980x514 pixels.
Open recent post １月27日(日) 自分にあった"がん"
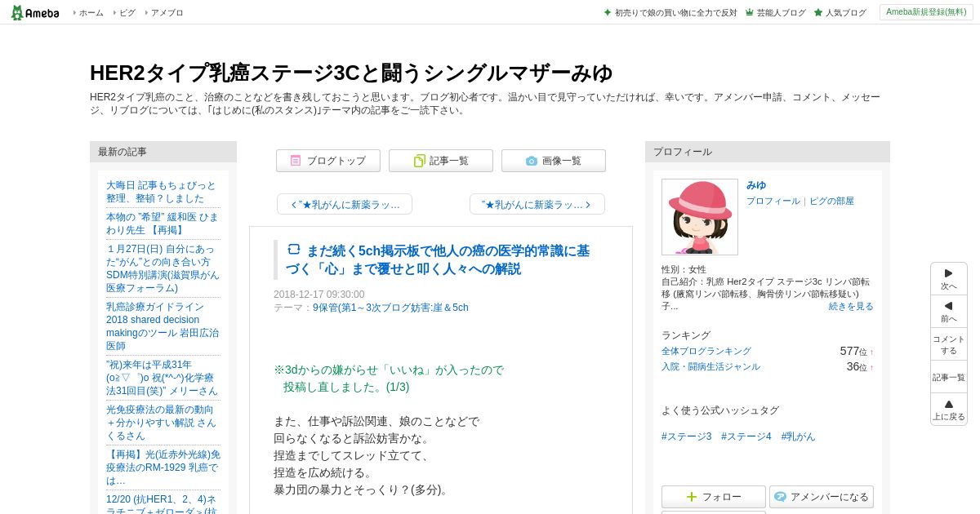(x=163, y=268)
